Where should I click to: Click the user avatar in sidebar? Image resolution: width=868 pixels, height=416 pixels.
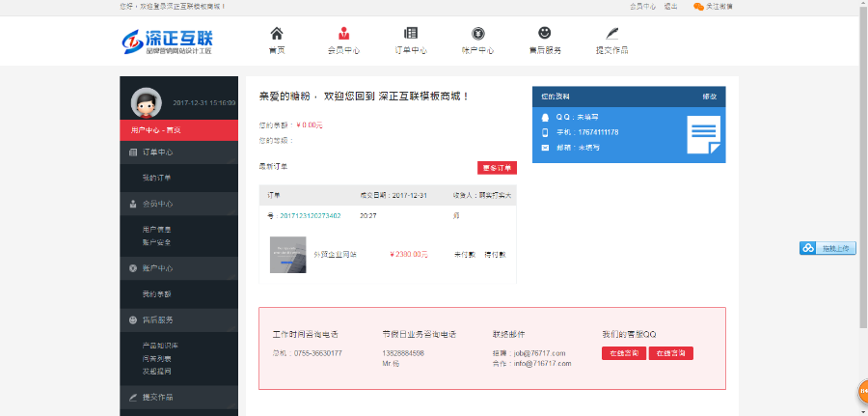147,103
